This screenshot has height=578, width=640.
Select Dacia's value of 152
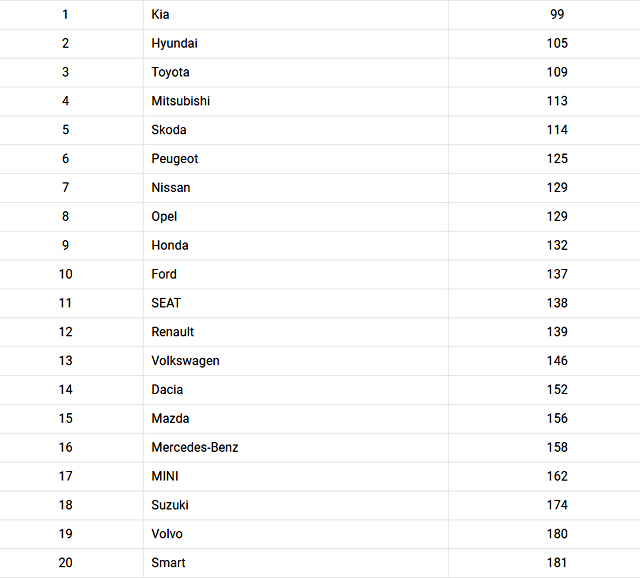point(557,390)
